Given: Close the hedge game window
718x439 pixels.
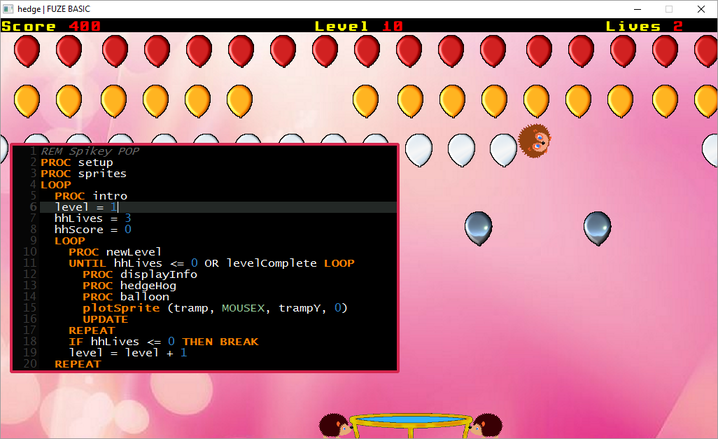Looking at the screenshot, I should tap(702, 9).
